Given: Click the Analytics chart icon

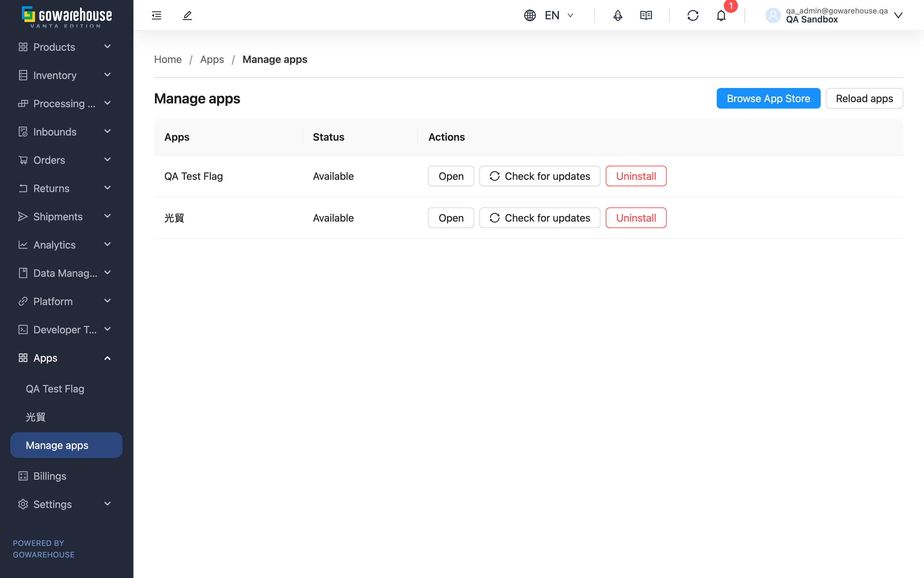Looking at the screenshot, I should point(23,245).
